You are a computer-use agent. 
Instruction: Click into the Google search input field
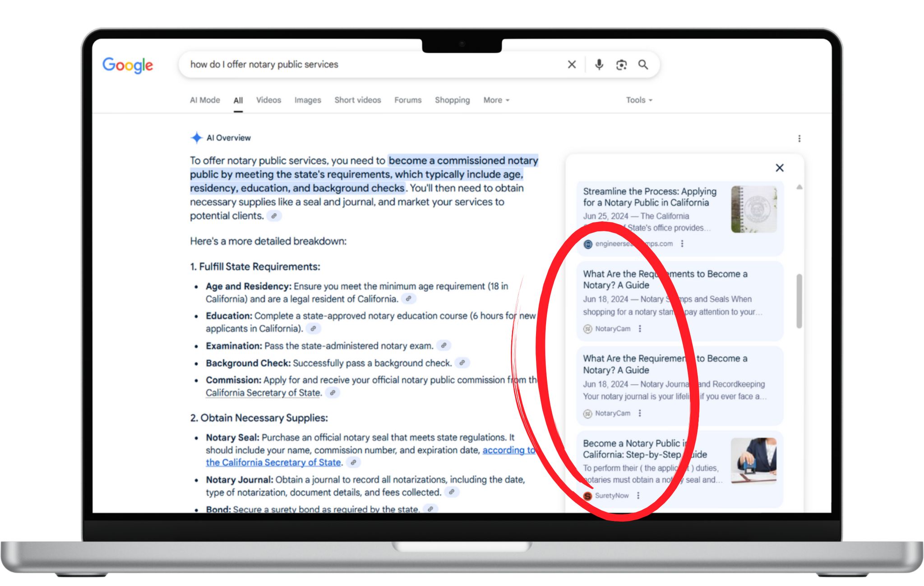pyautogui.click(x=374, y=65)
